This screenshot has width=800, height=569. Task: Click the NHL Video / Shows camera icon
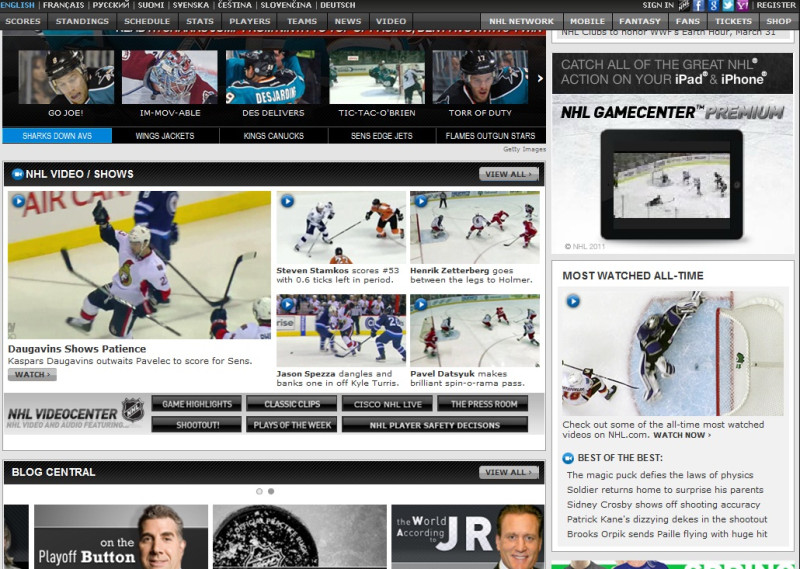coord(17,174)
